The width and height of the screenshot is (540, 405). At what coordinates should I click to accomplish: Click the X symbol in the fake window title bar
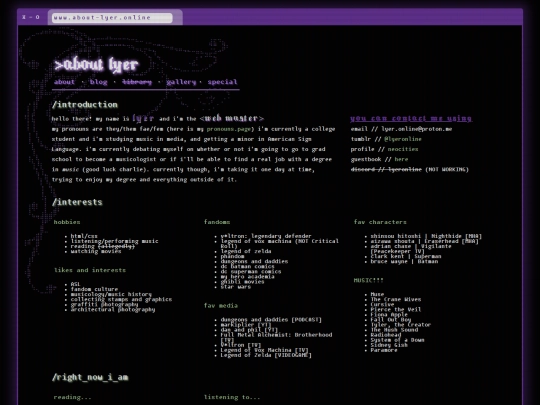[x=24, y=17]
